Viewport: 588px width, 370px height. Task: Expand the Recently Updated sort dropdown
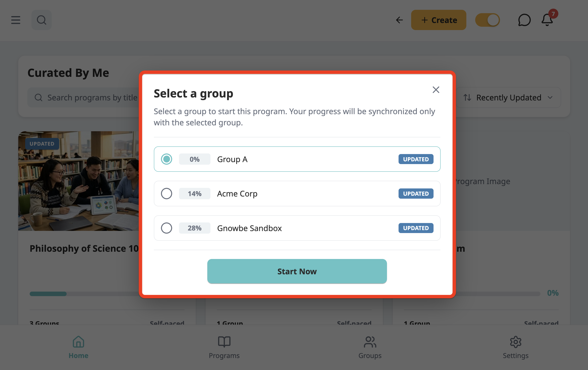point(508,97)
